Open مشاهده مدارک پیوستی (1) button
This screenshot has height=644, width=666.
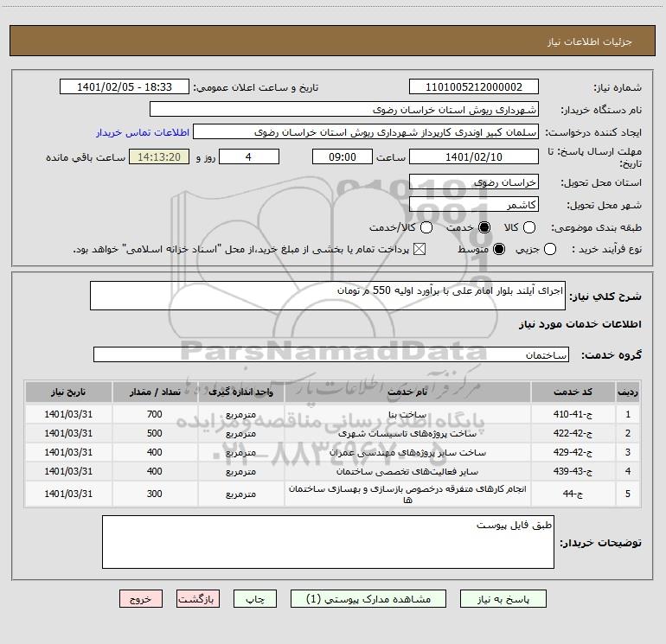(368, 599)
